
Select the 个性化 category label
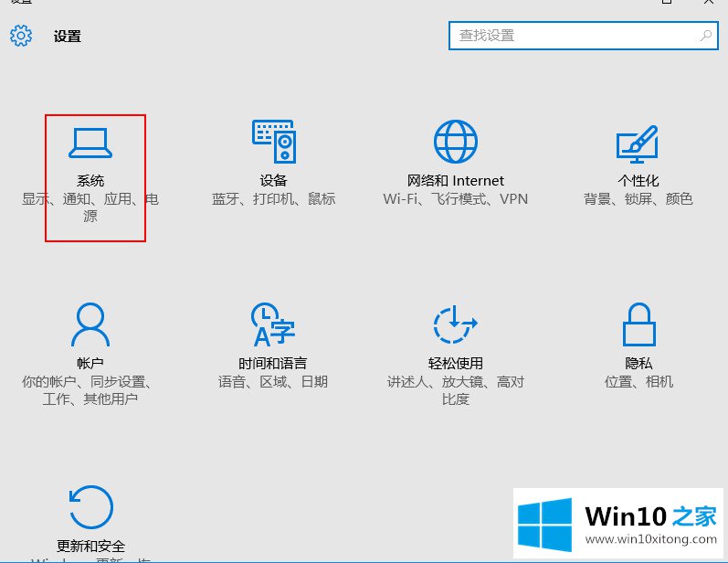[638, 180]
